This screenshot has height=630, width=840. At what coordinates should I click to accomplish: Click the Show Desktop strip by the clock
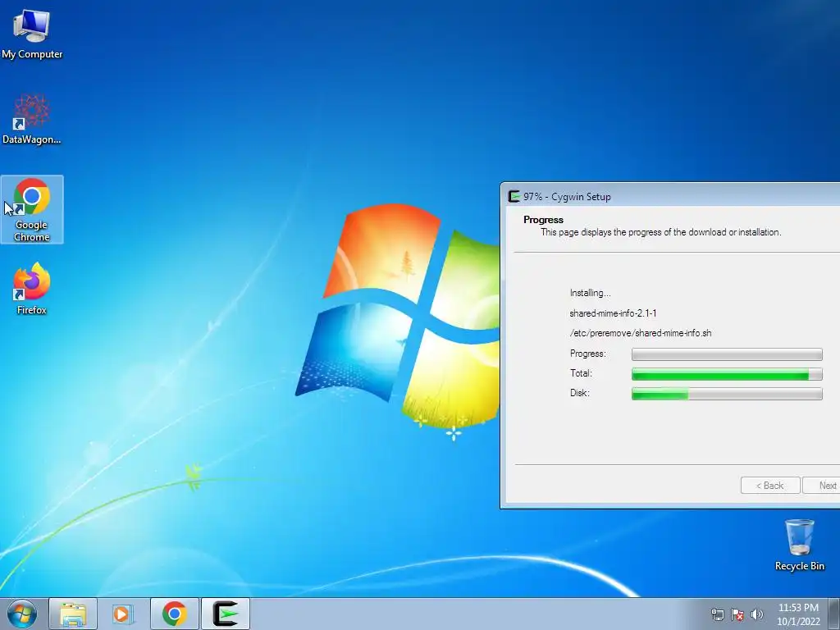click(834, 614)
